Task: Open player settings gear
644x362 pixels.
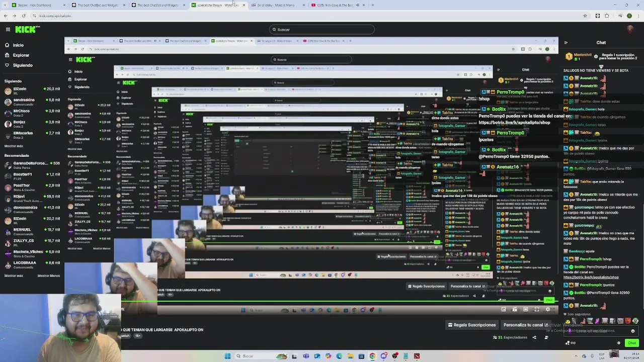Action: 548,310
